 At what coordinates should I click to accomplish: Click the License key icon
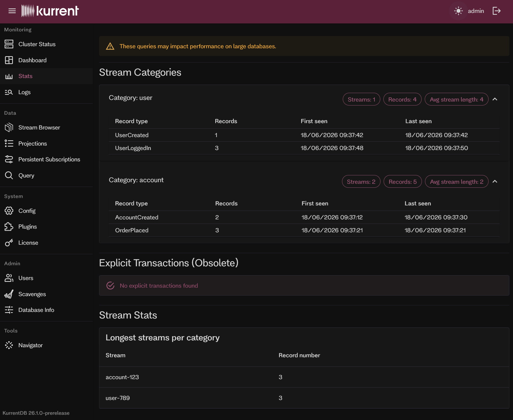point(9,243)
